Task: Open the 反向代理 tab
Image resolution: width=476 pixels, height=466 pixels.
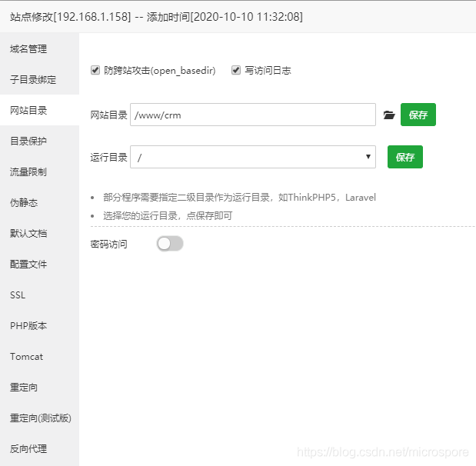Action: coord(39,448)
